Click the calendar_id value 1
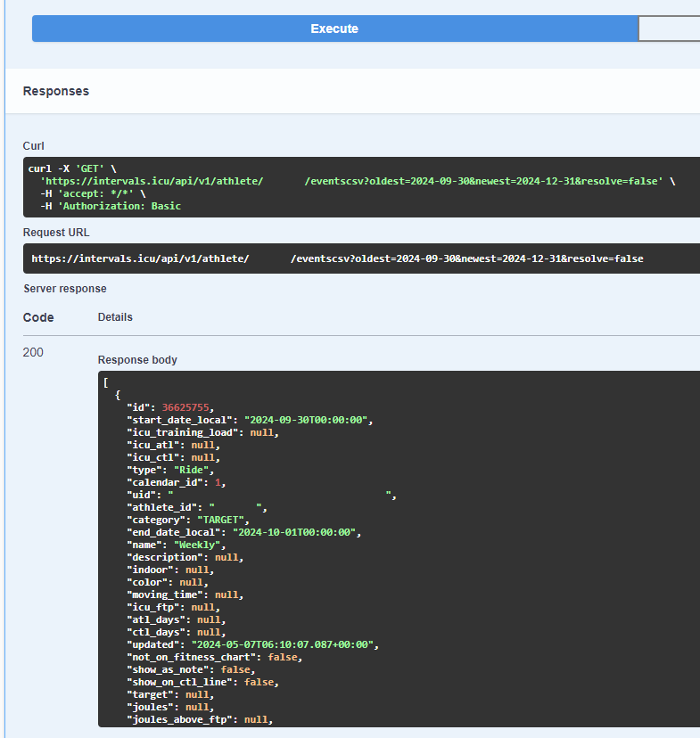Image resolution: width=700 pixels, height=738 pixels. coord(218,482)
